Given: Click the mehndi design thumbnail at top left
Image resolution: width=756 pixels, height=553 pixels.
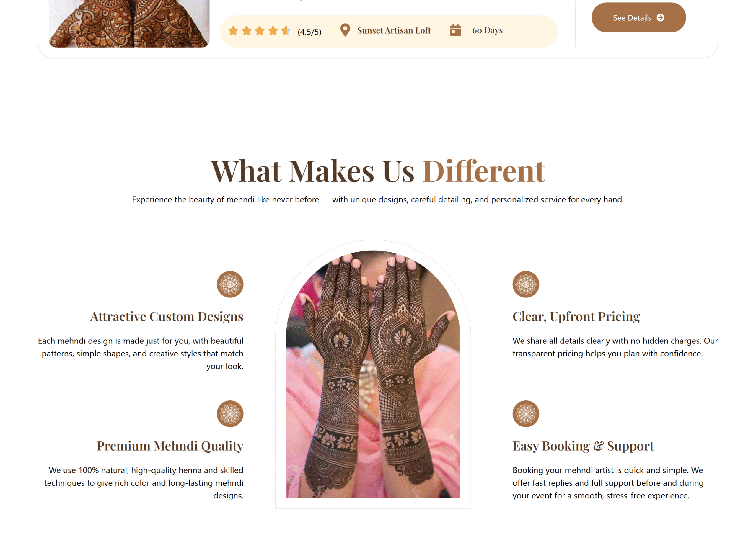Looking at the screenshot, I should 129,23.
